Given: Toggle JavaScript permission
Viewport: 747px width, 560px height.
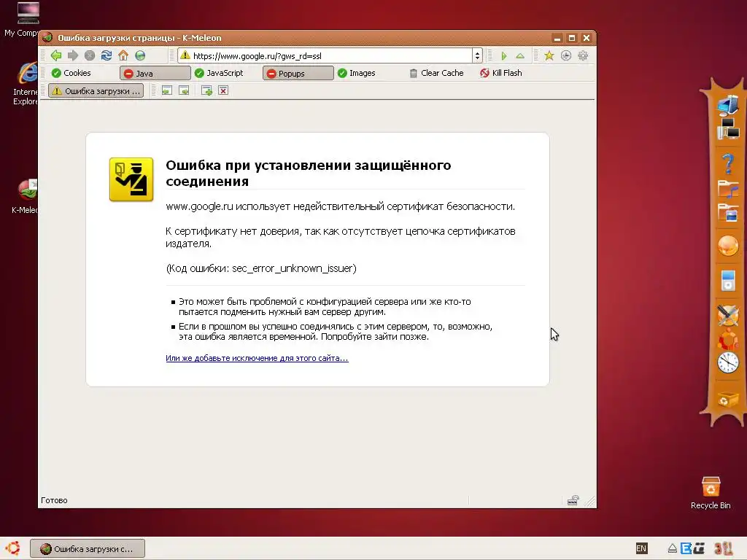Looking at the screenshot, I should coord(219,73).
